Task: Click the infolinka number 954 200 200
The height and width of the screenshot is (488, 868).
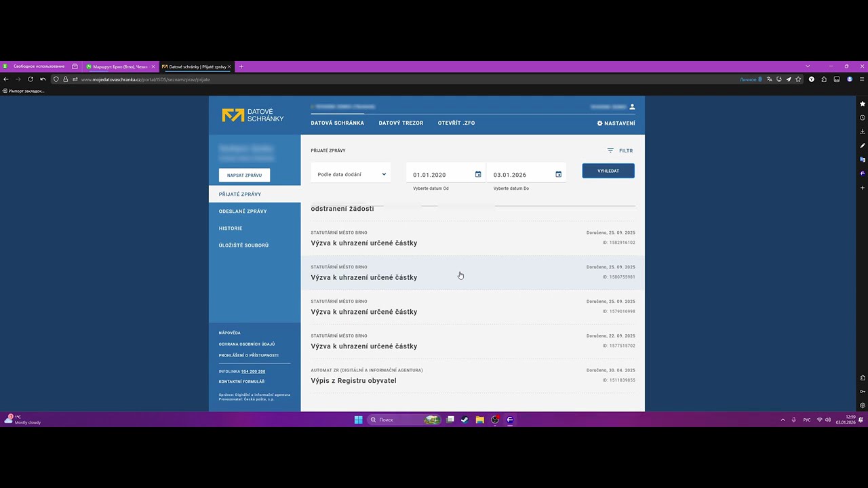Action: [253, 371]
